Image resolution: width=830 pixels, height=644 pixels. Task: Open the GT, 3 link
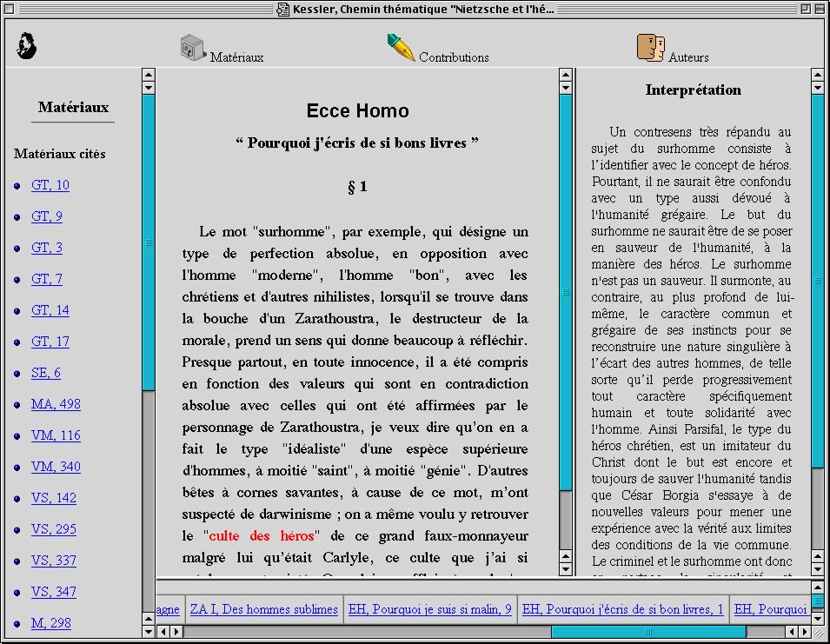click(47, 248)
